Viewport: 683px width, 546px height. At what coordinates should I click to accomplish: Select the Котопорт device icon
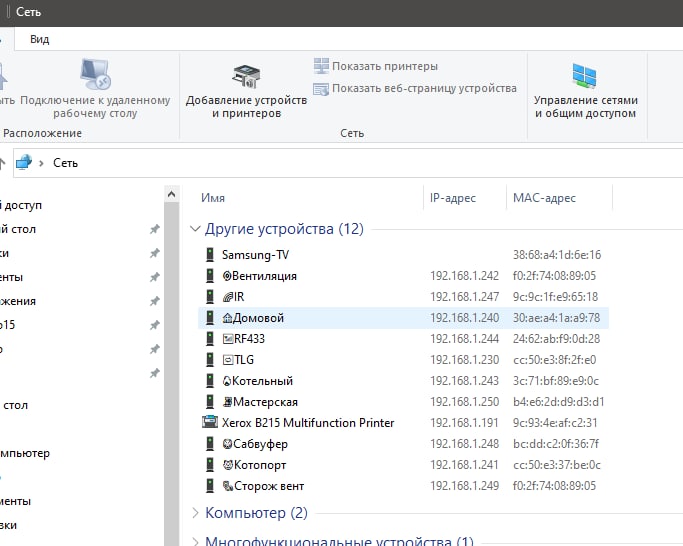[210, 465]
